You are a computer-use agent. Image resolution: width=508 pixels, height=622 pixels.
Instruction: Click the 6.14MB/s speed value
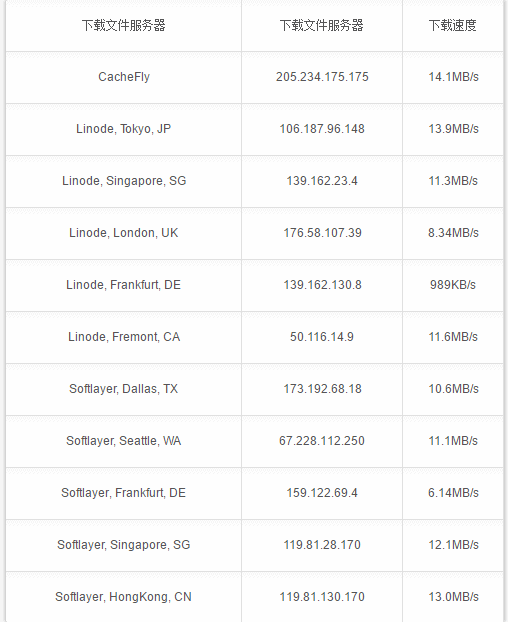[453, 493]
